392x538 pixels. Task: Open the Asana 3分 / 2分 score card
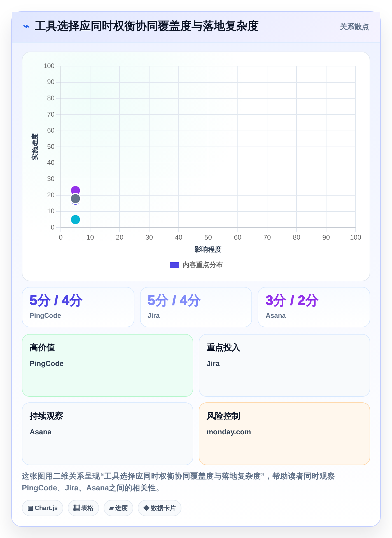314,307
